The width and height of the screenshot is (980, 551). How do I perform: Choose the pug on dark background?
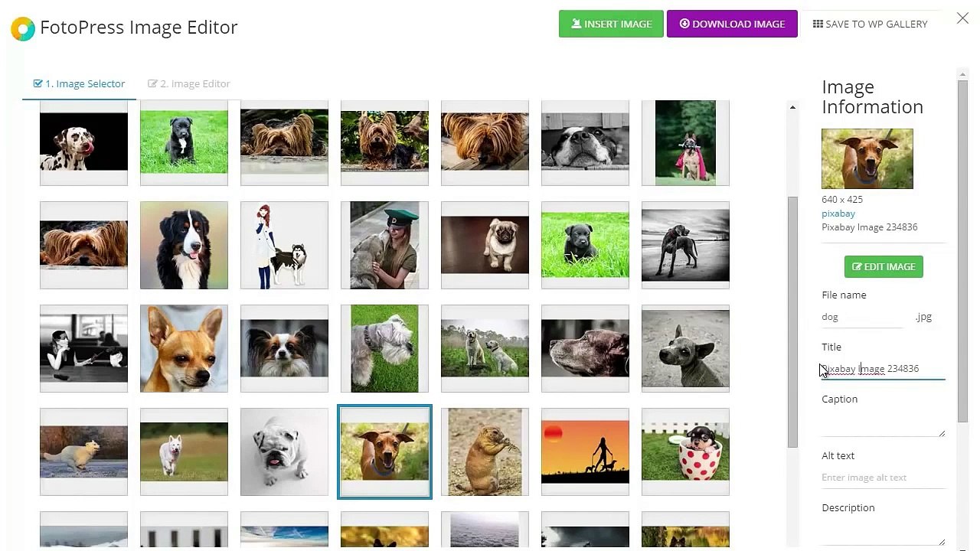click(485, 245)
